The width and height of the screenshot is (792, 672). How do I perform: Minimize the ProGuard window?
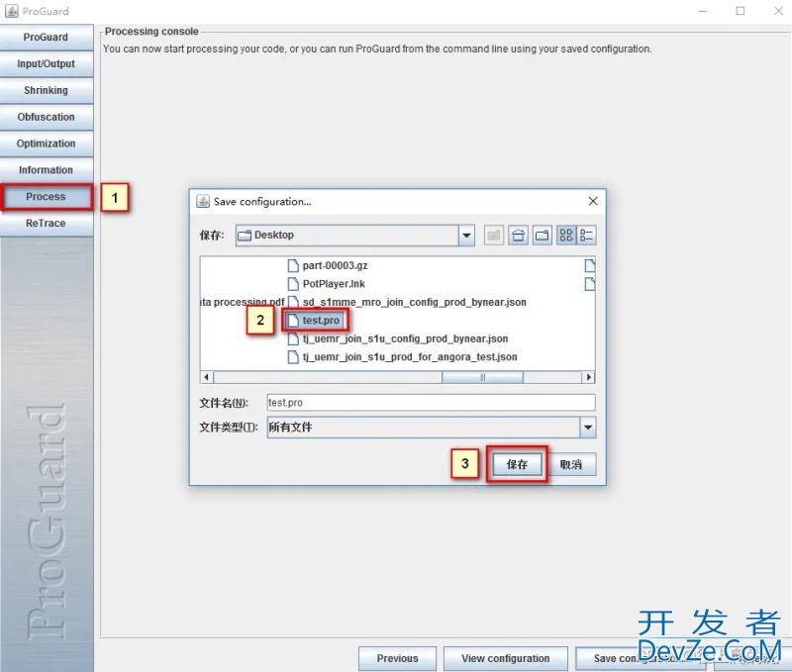coord(703,11)
